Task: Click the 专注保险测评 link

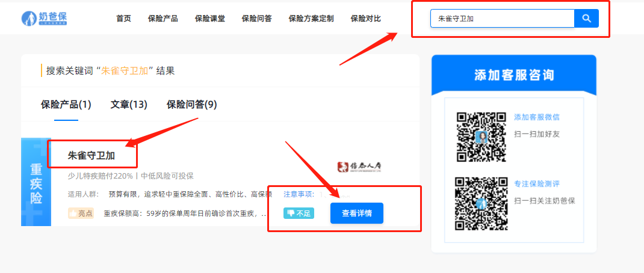Action: (x=537, y=183)
